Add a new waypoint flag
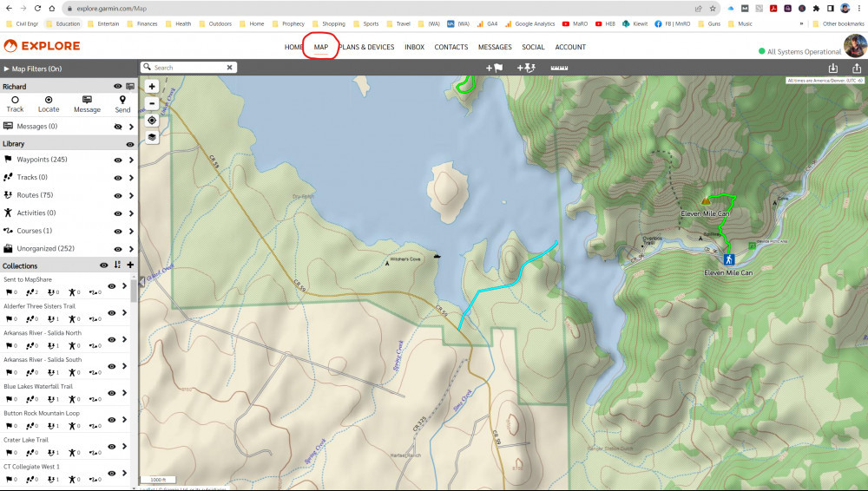868x491 pixels. [x=495, y=68]
